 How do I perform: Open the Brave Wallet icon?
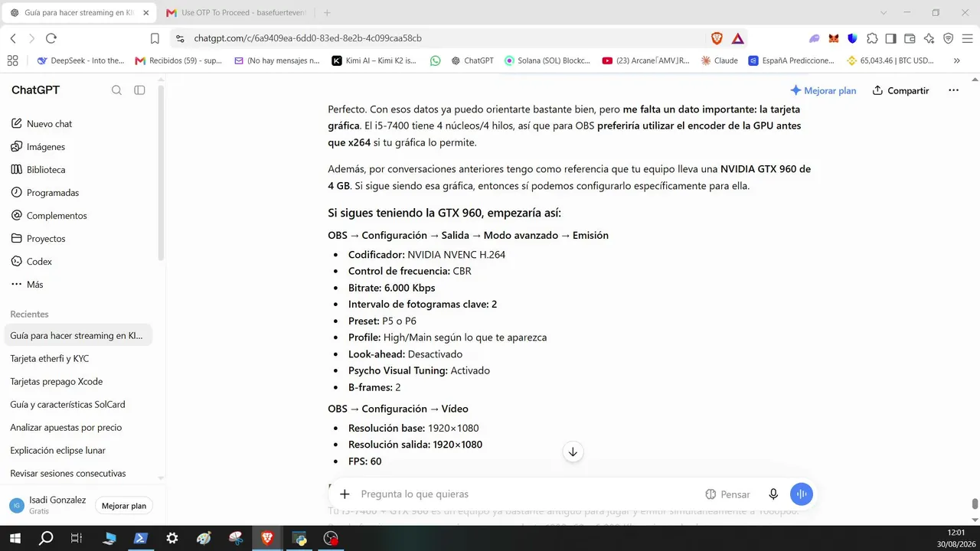coord(910,38)
